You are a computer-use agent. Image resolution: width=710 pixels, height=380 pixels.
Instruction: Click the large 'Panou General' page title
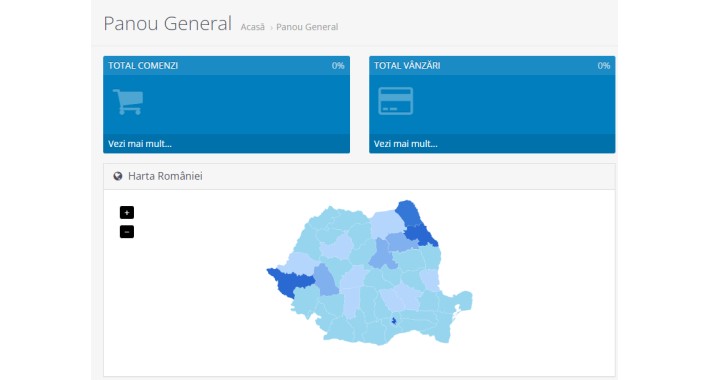168,24
